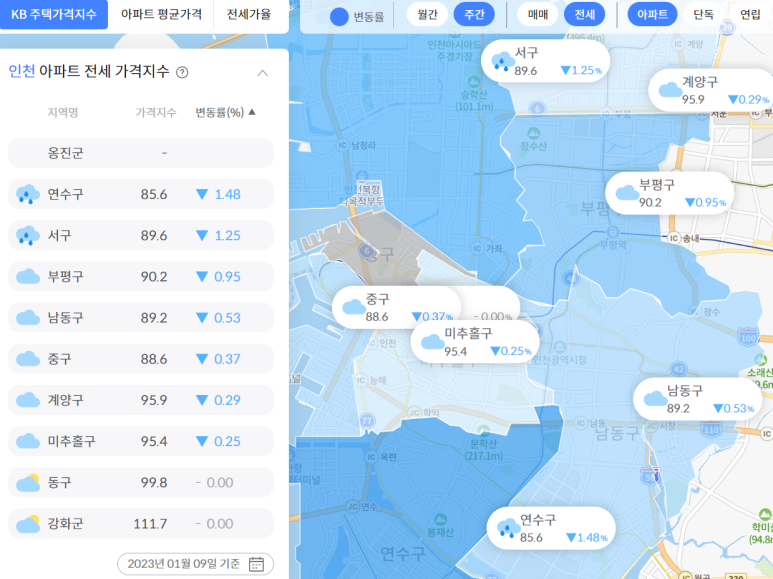773x579 pixels.
Task: Click the 가격지수 column header
Action: [x=156, y=112]
